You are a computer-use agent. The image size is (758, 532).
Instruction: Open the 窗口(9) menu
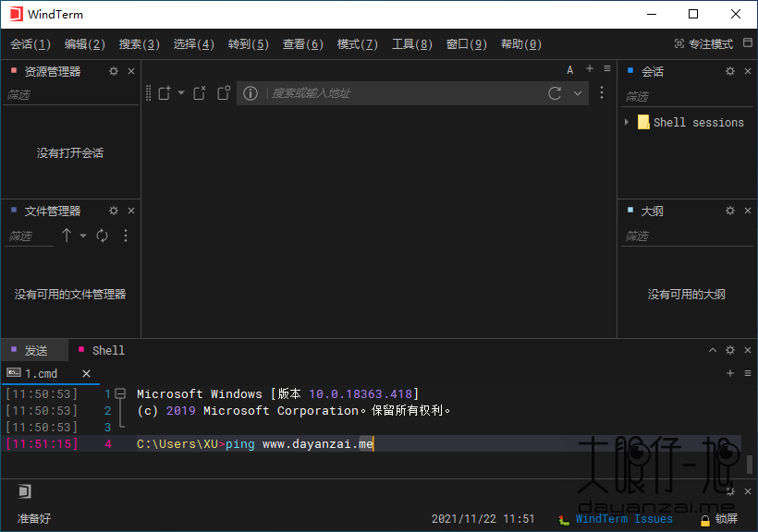pos(467,44)
